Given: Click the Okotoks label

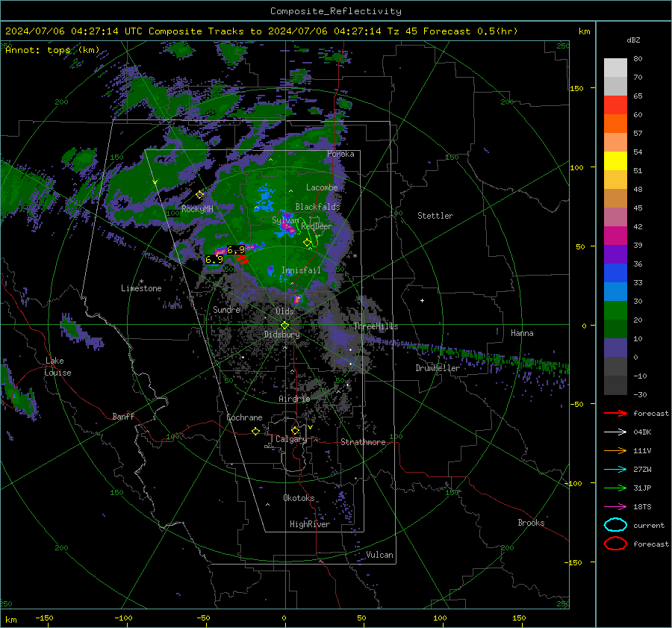Looking at the screenshot, I should coord(299,498).
